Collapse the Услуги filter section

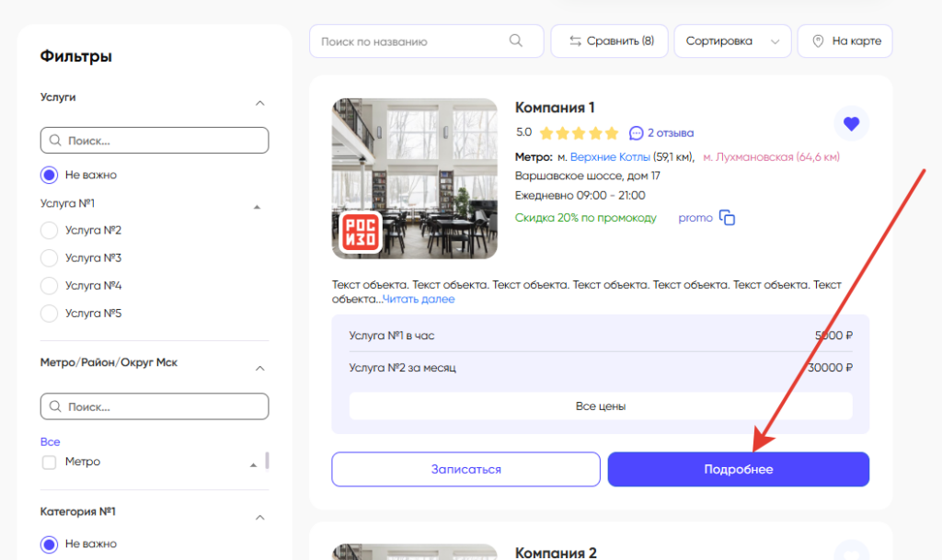259,103
